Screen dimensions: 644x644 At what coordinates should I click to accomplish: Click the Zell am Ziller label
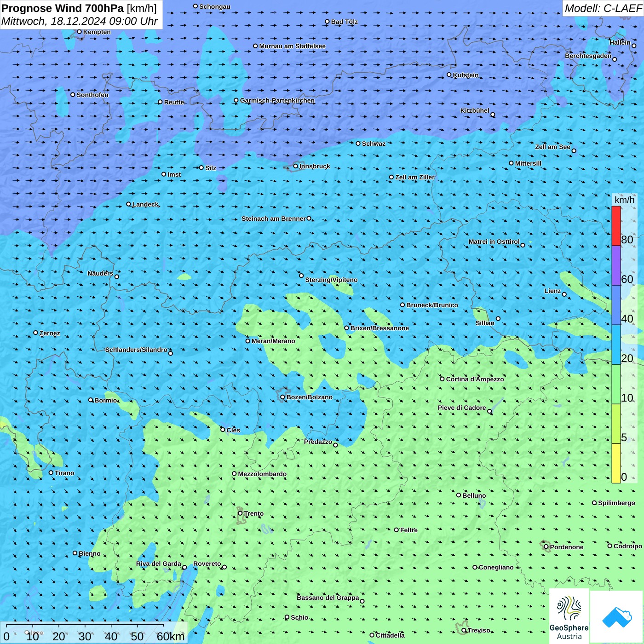pyautogui.click(x=415, y=177)
